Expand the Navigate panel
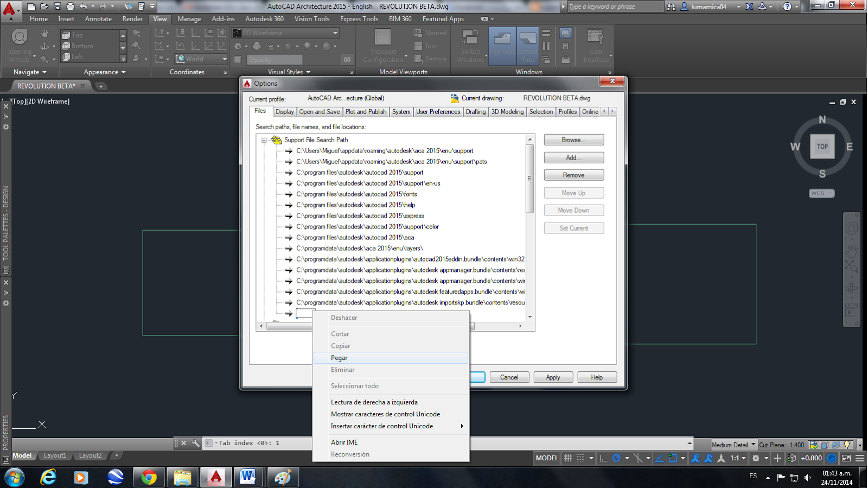 30,72
